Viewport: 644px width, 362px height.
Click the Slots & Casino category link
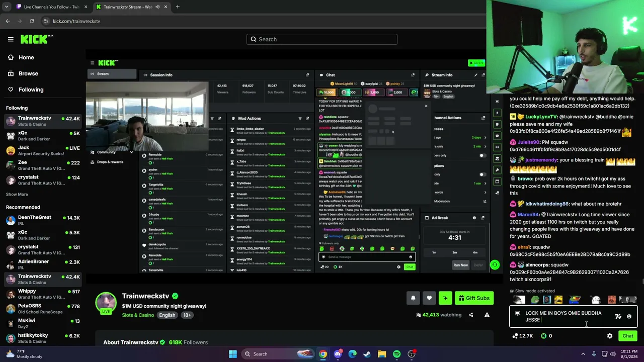coord(138,315)
